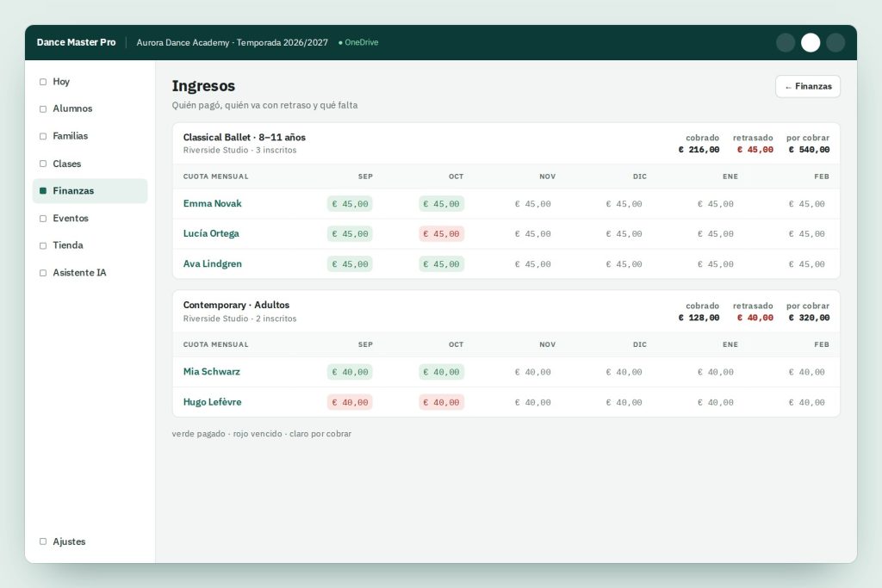Click the Ajustes square icon
The height and width of the screenshot is (588, 882).
[x=43, y=542]
